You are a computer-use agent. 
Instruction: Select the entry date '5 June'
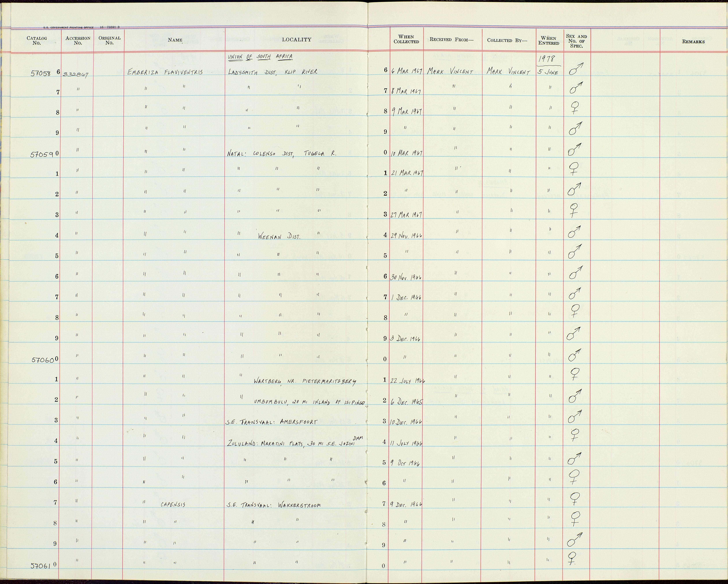coord(548,72)
